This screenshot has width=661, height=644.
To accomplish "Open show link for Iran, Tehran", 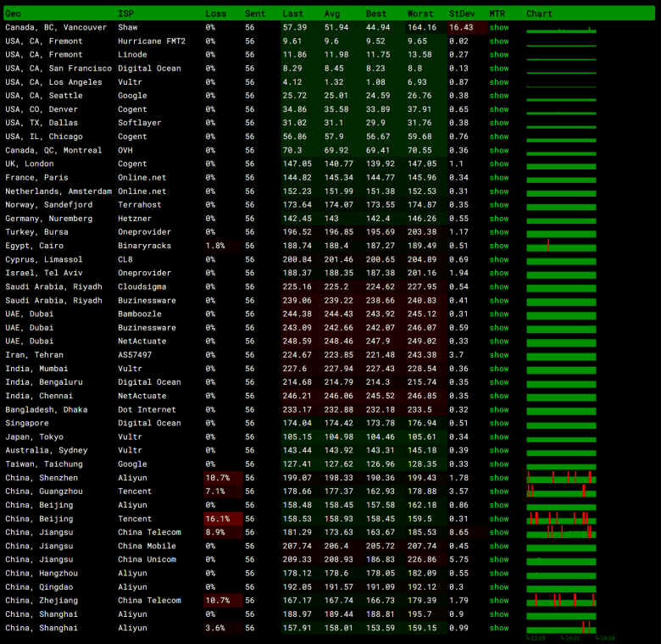I will tap(498, 355).
